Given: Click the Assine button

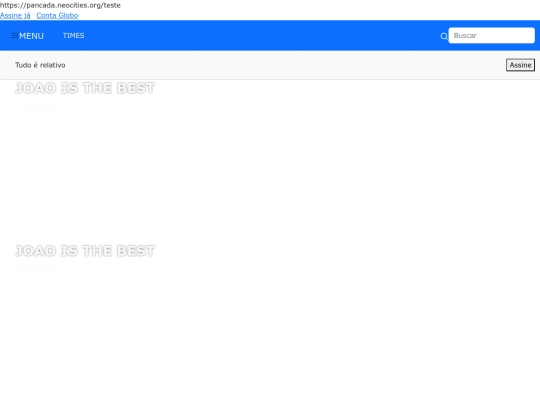Looking at the screenshot, I should [520, 65].
